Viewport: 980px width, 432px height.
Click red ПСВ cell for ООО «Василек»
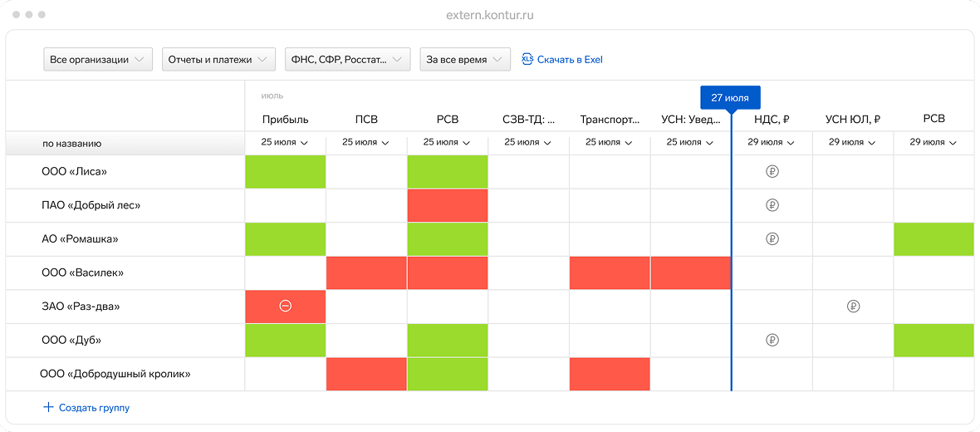point(366,272)
